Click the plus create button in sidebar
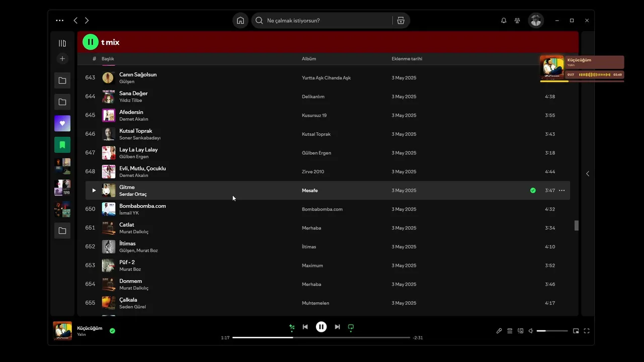Image resolution: width=644 pixels, height=362 pixels. coord(62,59)
